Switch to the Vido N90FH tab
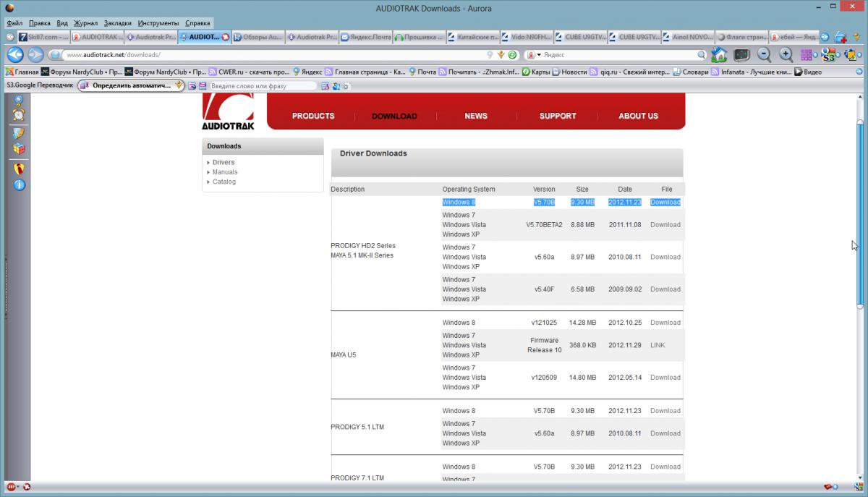 pyautogui.click(x=527, y=36)
